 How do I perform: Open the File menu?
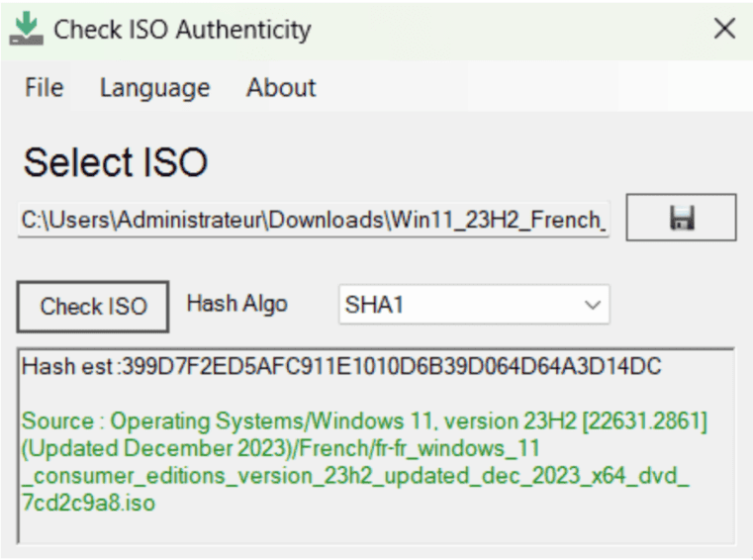[x=45, y=87]
